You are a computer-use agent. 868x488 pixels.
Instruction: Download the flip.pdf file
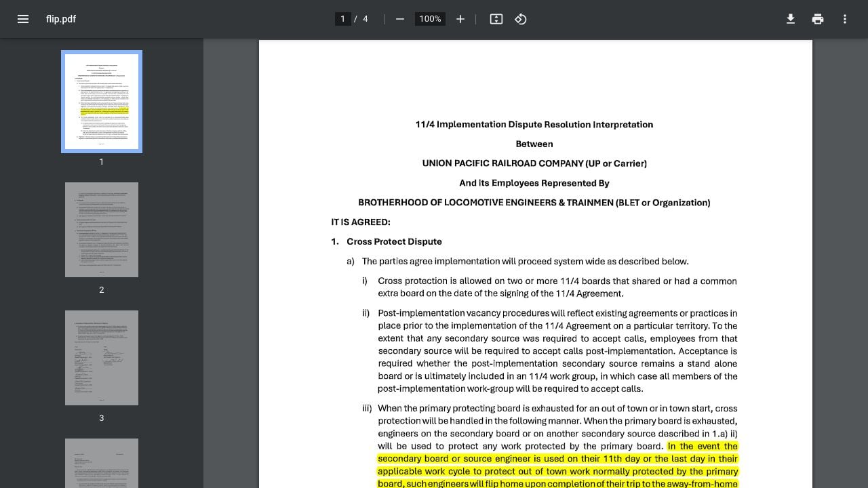[791, 19]
